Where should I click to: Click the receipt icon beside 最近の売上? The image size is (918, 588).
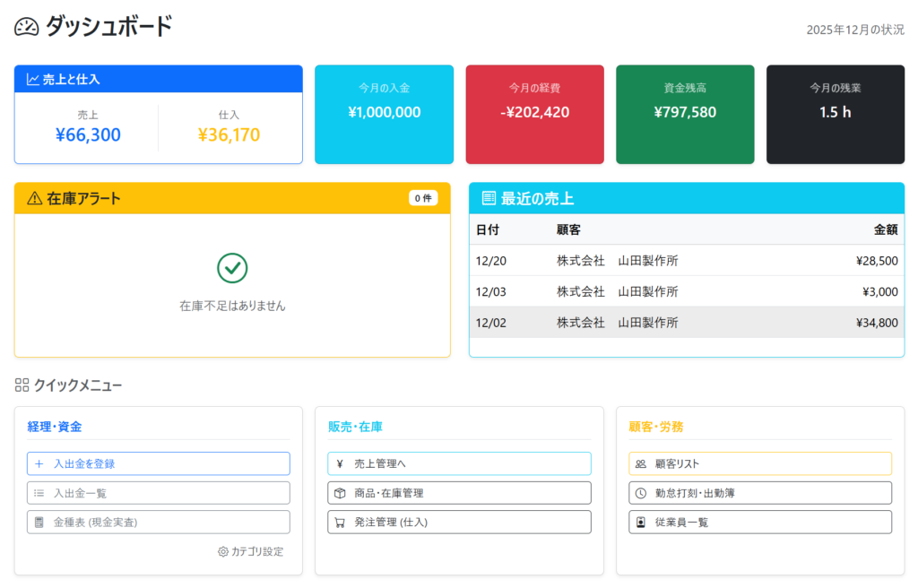coord(489,198)
